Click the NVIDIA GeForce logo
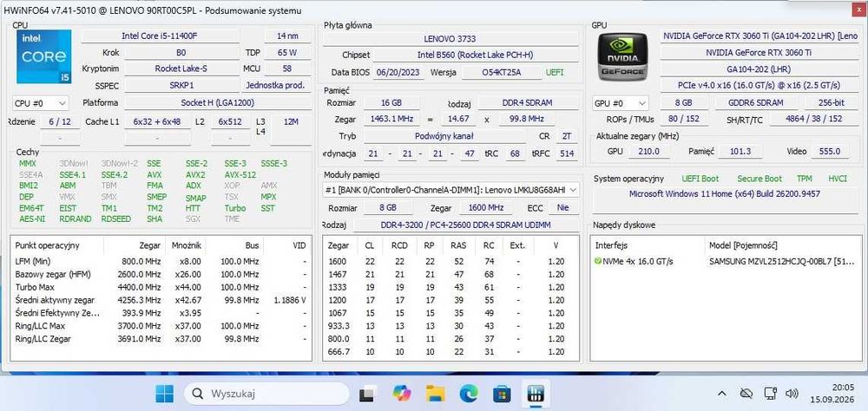 tap(623, 57)
